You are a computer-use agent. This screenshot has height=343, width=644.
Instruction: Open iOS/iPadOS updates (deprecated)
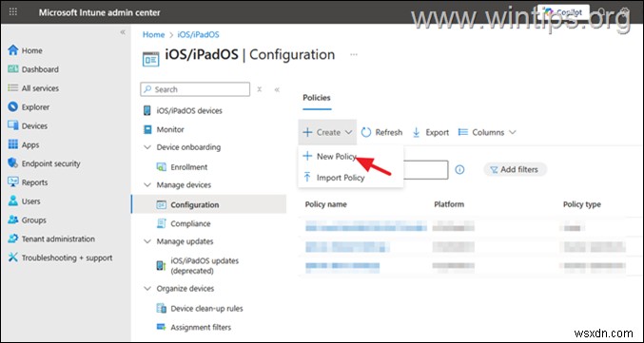tap(205, 266)
